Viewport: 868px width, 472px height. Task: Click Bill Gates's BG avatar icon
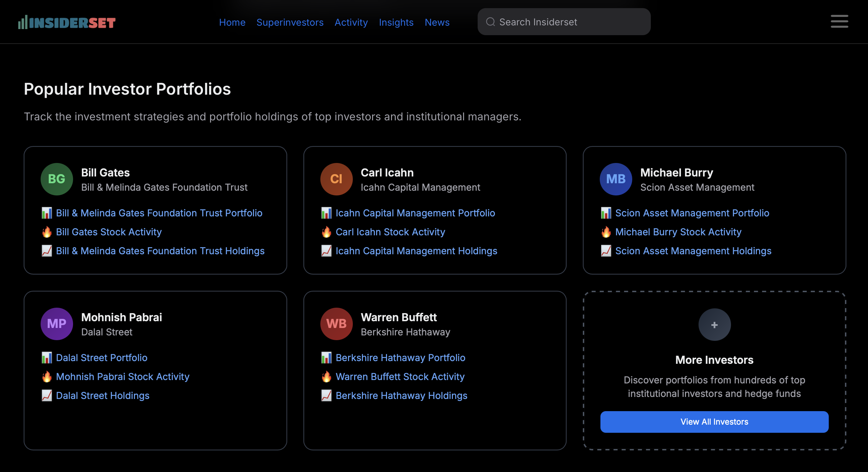click(x=56, y=179)
